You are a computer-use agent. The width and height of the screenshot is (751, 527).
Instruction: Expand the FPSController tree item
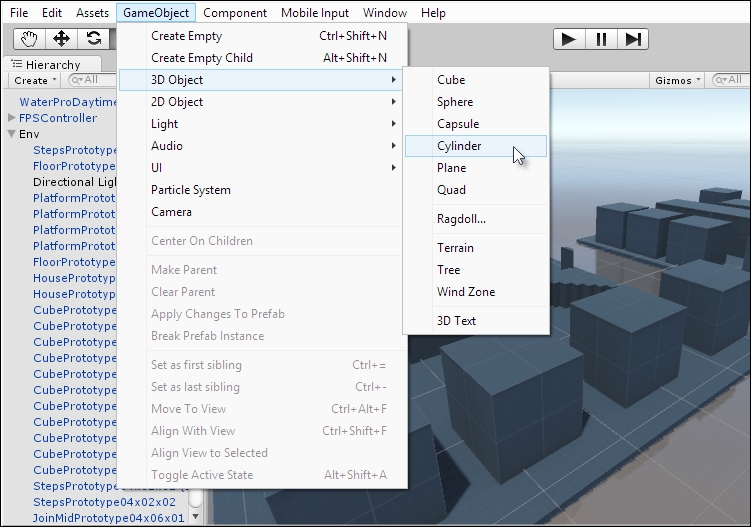click(x=12, y=118)
